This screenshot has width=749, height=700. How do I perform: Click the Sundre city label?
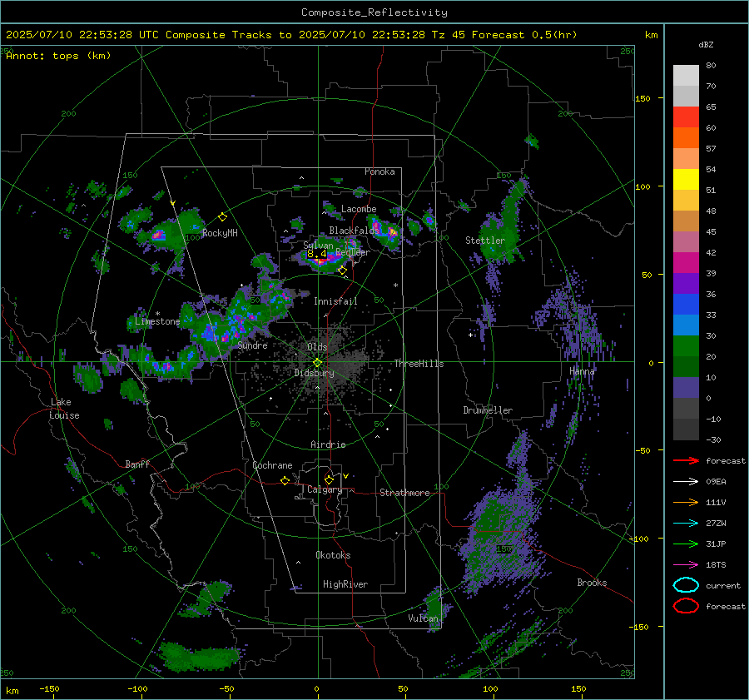(252, 345)
